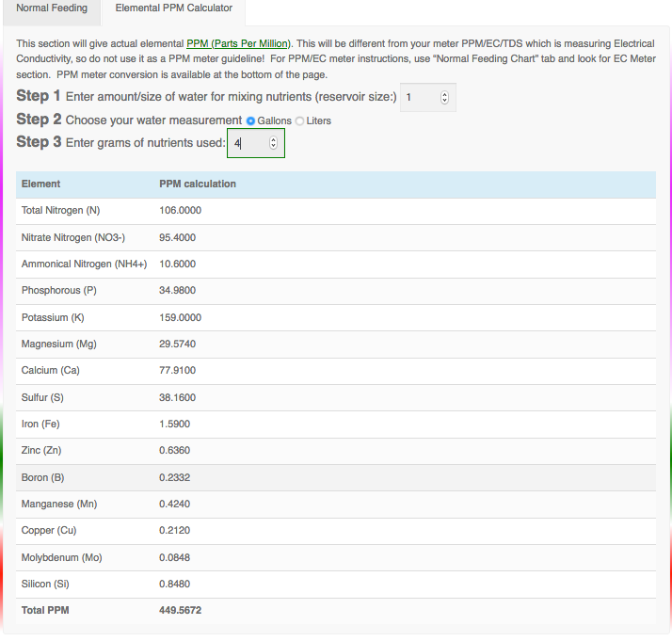672x641 pixels.
Task: Click the Silicon value 0.8480
Action: coord(175,584)
